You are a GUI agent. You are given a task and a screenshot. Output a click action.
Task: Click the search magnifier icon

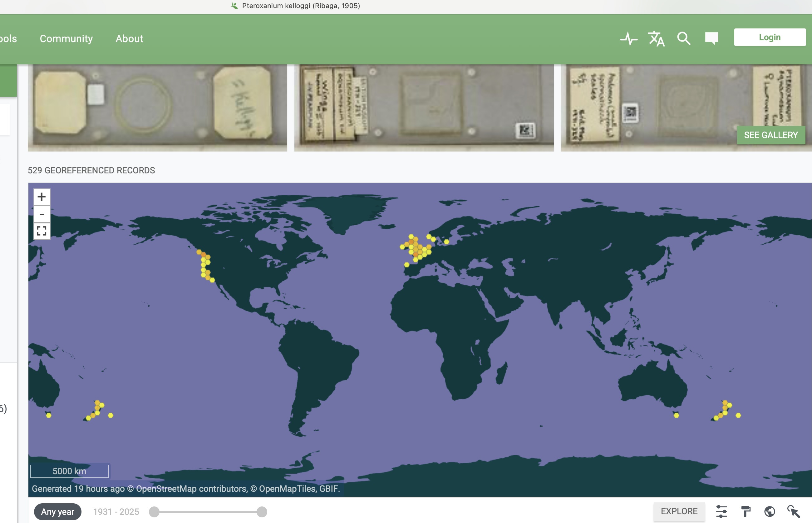coord(683,38)
